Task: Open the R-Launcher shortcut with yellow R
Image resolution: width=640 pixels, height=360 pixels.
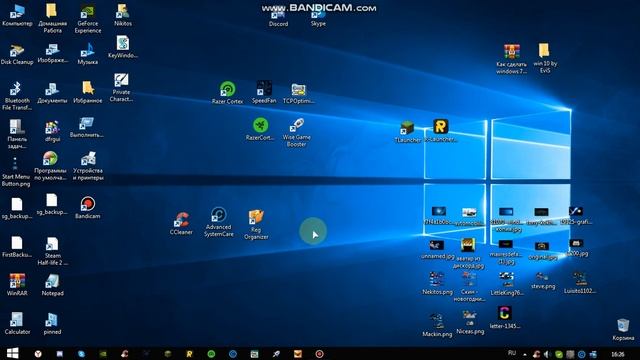Action: [440, 130]
